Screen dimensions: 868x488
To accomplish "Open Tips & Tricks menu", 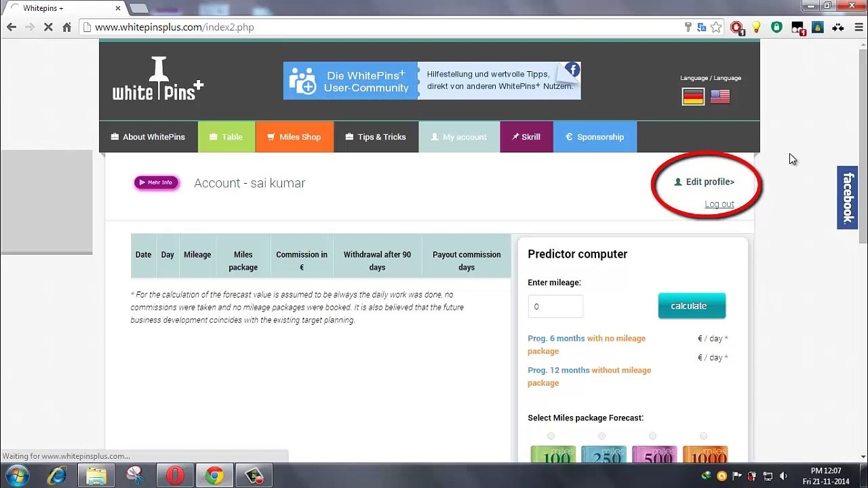I will (376, 137).
